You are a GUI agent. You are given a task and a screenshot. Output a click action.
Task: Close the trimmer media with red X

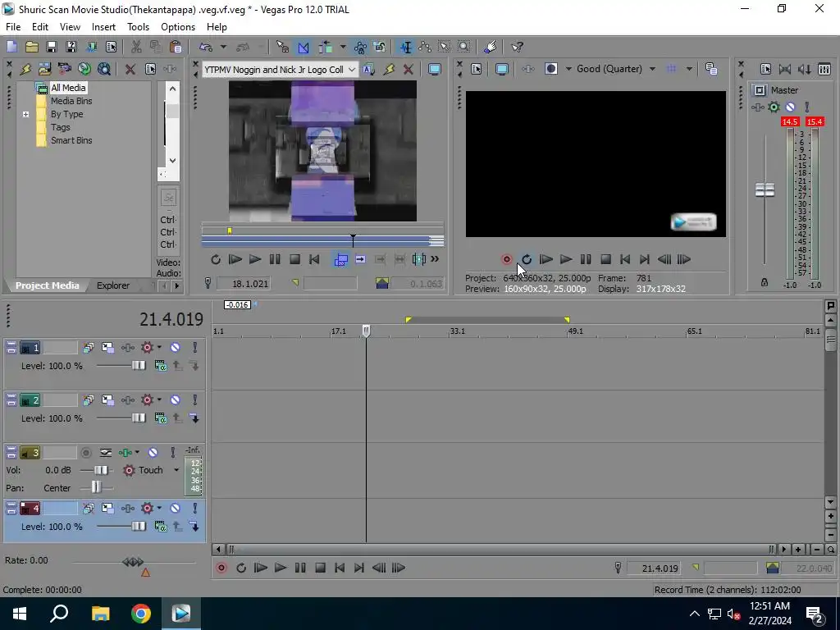tap(409, 69)
